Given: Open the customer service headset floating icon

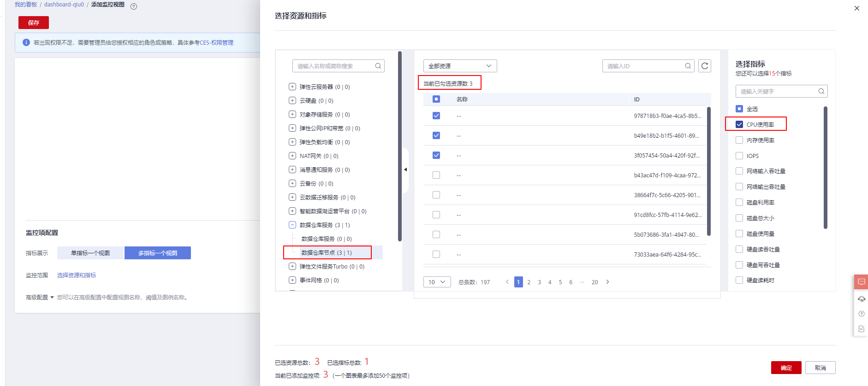Looking at the screenshot, I should tap(861, 299).
